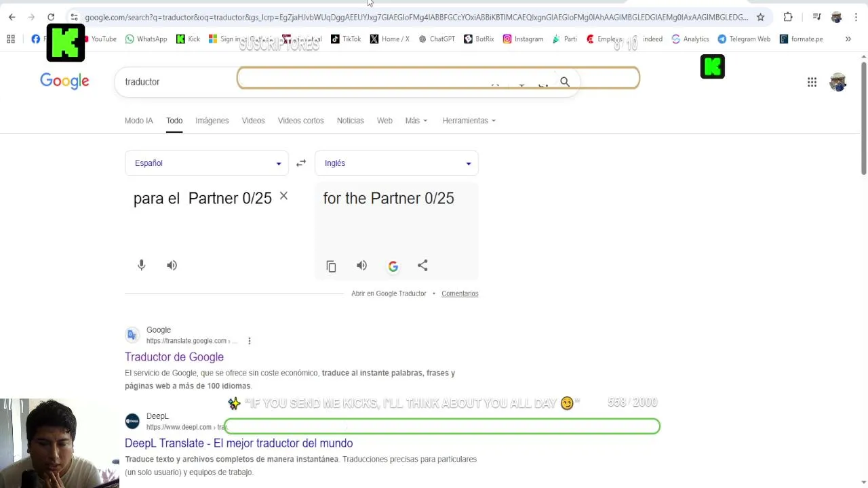Open the Google apps grid icon
Viewport: 868px width, 488px height.
pyautogui.click(x=812, y=82)
